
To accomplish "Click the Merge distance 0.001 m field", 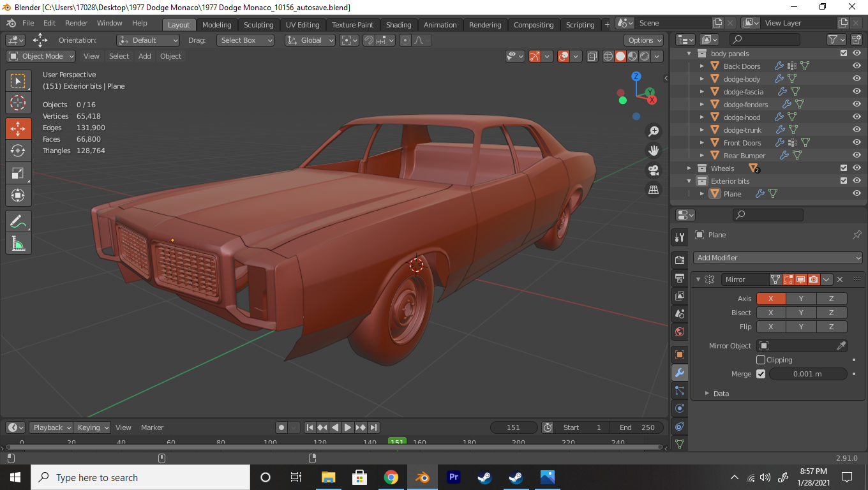I will click(x=807, y=374).
